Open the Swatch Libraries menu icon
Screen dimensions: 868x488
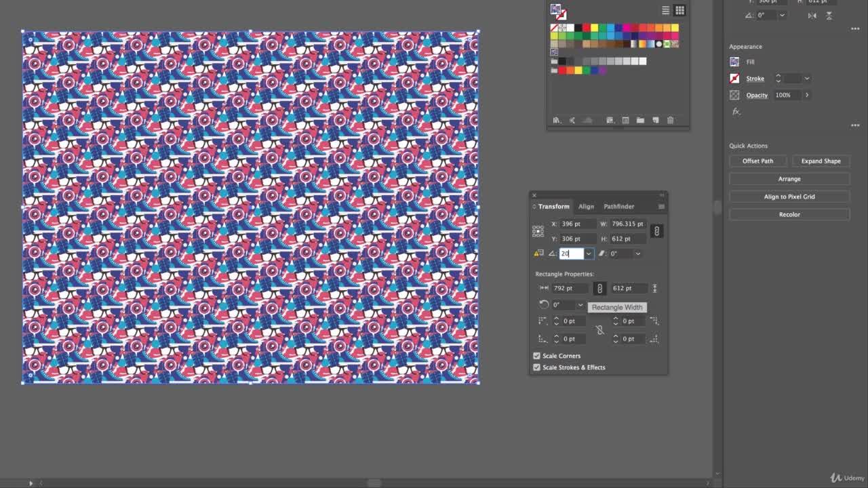click(x=557, y=120)
